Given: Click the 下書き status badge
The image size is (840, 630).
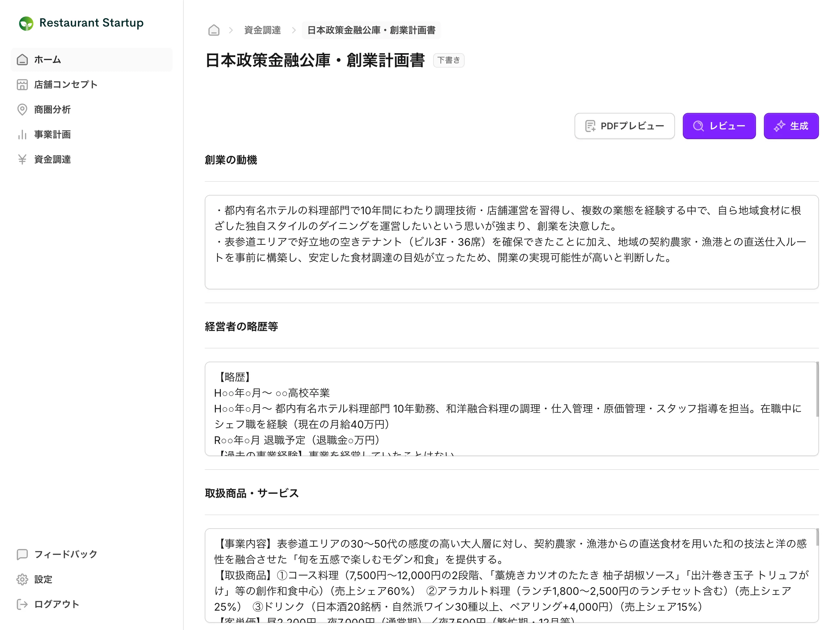Looking at the screenshot, I should point(449,60).
